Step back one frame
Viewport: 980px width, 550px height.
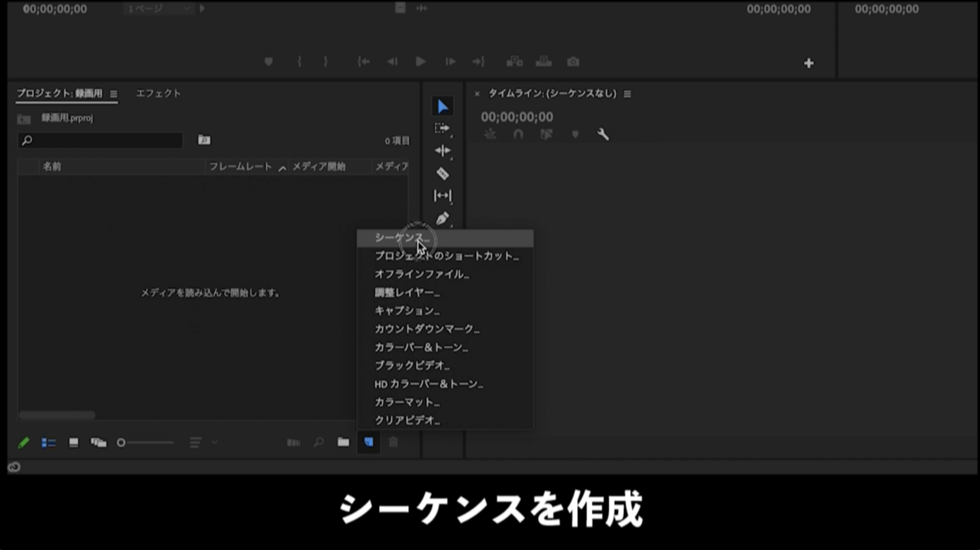pyautogui.click(x=392, y=61)
